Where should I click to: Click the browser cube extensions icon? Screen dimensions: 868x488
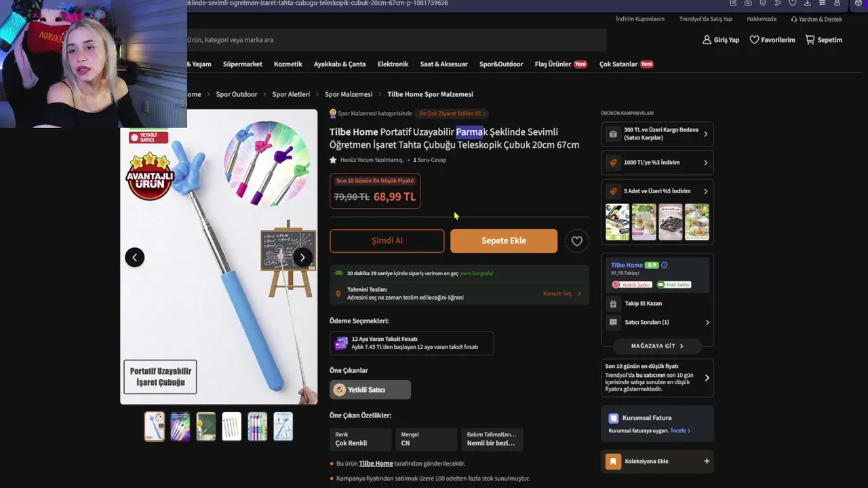(x=859, y=3)
